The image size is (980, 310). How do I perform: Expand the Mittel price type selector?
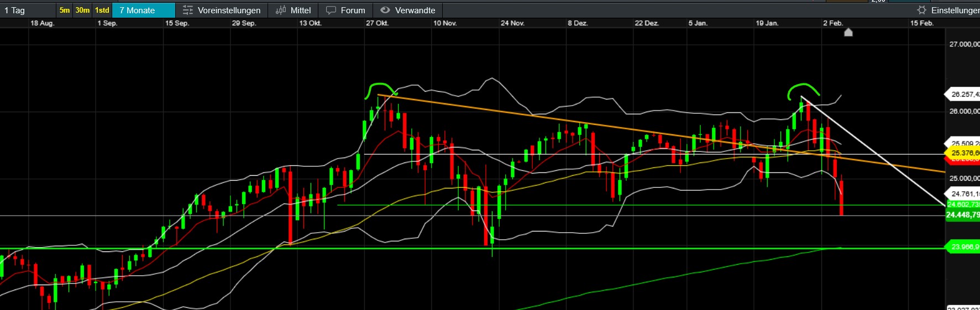pyautogui.click(x=300, y=10)
